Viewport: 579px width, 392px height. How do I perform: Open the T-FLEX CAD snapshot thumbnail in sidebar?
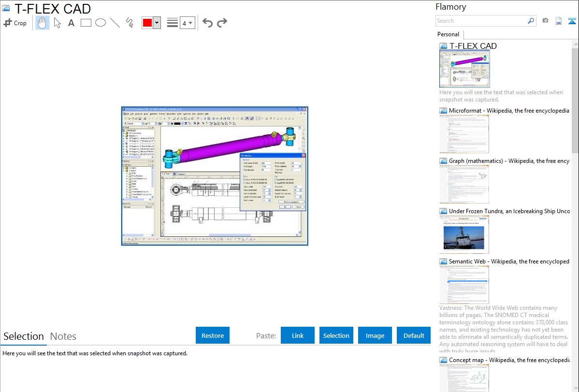(x=464, y=69)
